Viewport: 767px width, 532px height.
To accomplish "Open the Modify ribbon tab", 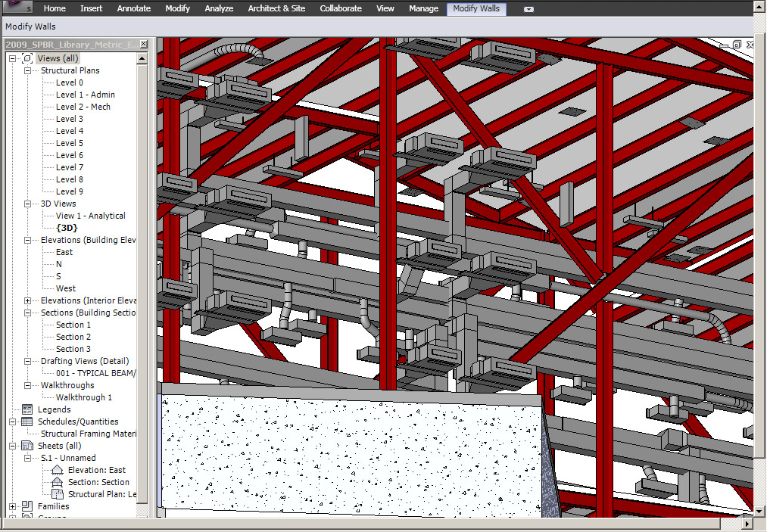I will [x=178, y=8].
